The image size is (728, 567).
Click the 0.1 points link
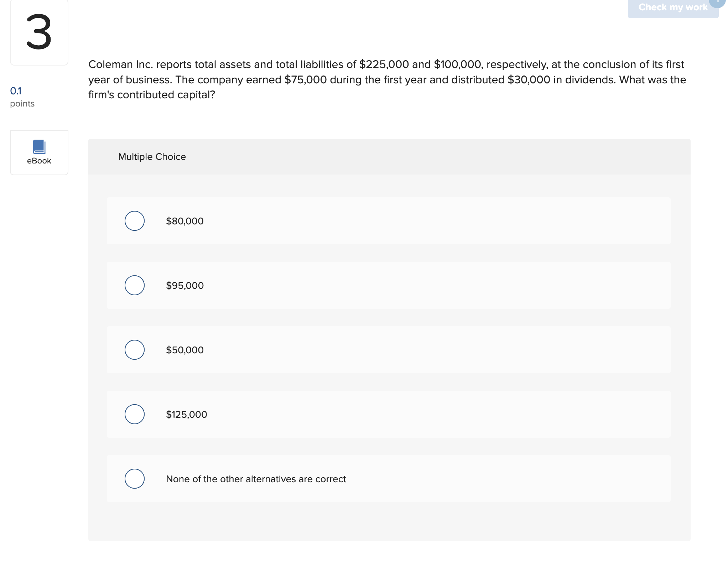pyautogui.click(x=16, y=91)
